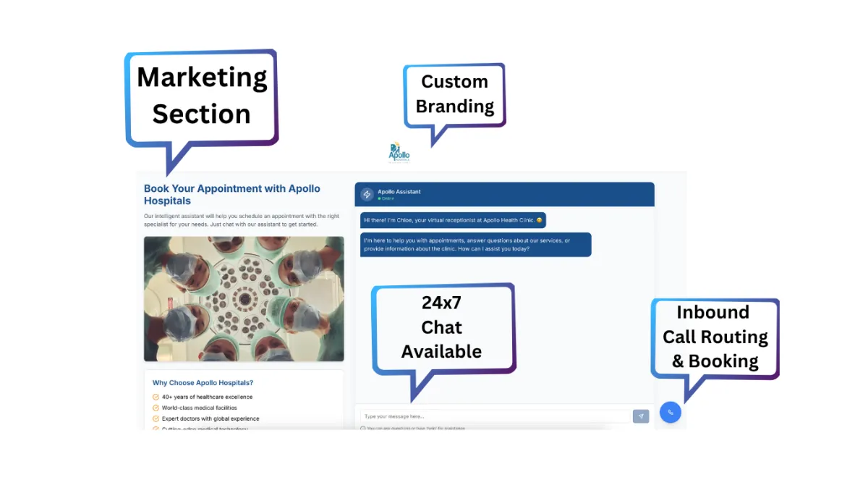The height and width of the screenshot is (488, 868).
Task: Send the chat message with the paper-plane button
Action: point(641,416)
